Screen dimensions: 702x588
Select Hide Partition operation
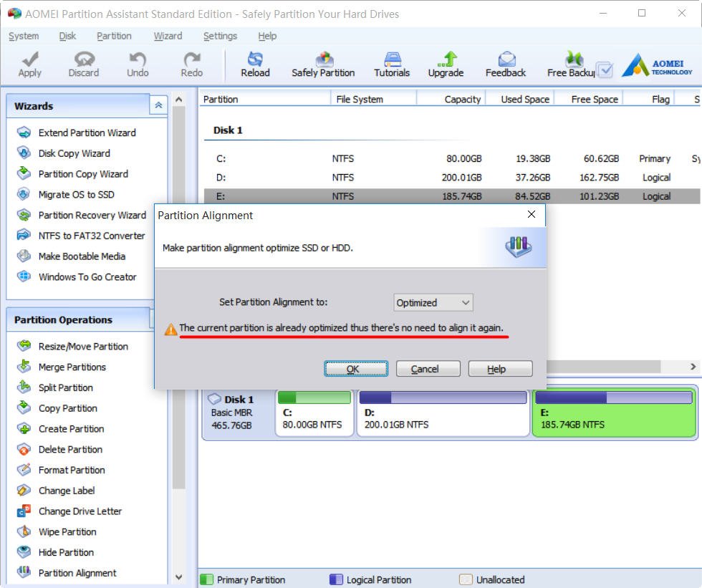tap(66, 552)
